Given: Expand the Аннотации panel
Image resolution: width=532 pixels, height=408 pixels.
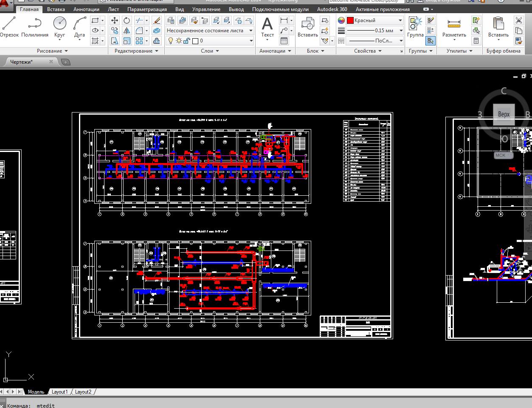Looking at the screenshot, I should [275, 51].
